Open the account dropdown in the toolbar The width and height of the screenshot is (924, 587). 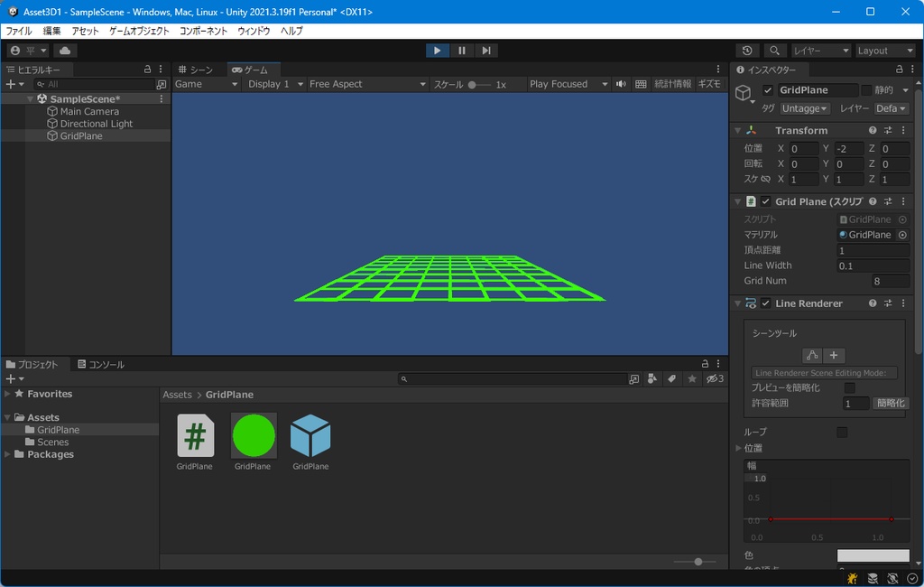pyautogui.click(x=28, y=51)
